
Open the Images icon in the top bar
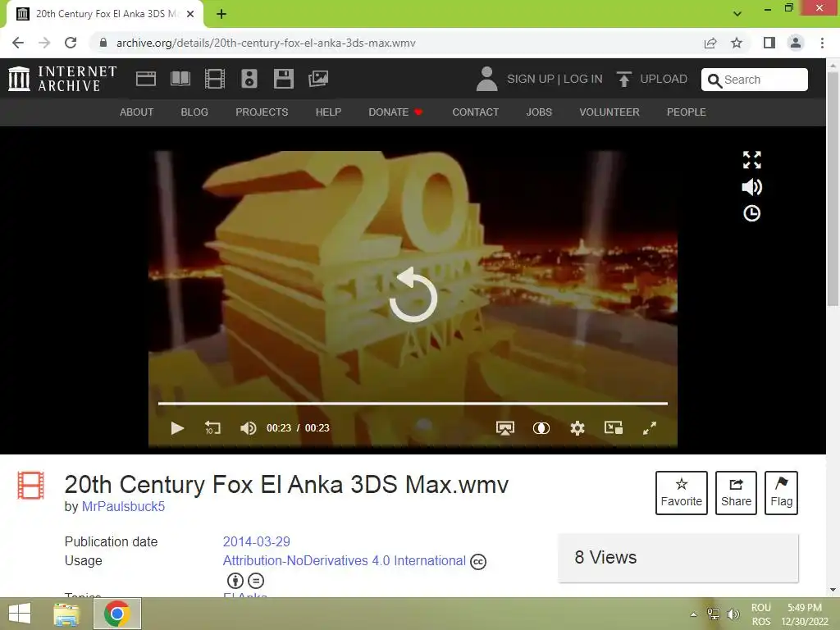[318, 79]
